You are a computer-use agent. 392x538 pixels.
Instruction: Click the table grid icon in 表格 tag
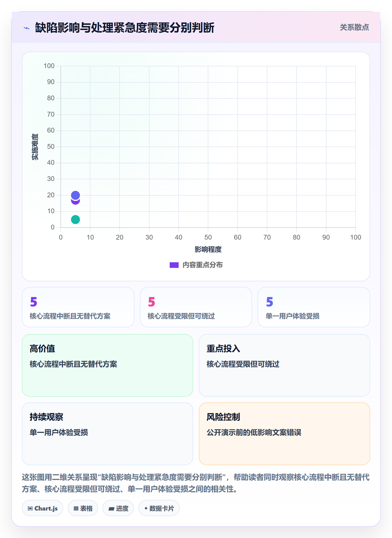pos(76,508)
